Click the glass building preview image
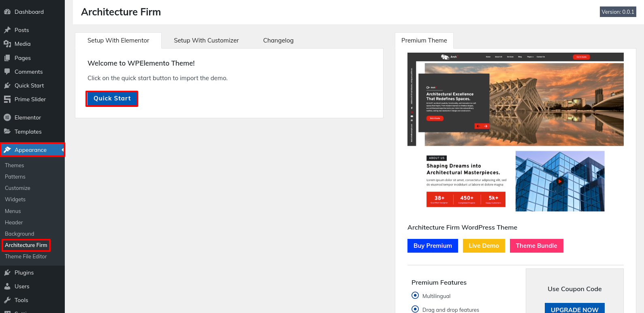This screenshot has width=644, height=313. point(560,181)
